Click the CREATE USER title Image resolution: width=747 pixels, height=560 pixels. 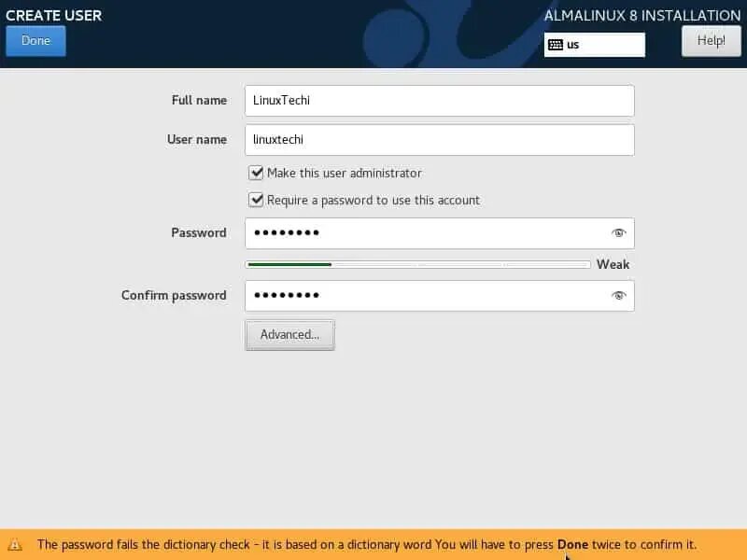point(54,15)
